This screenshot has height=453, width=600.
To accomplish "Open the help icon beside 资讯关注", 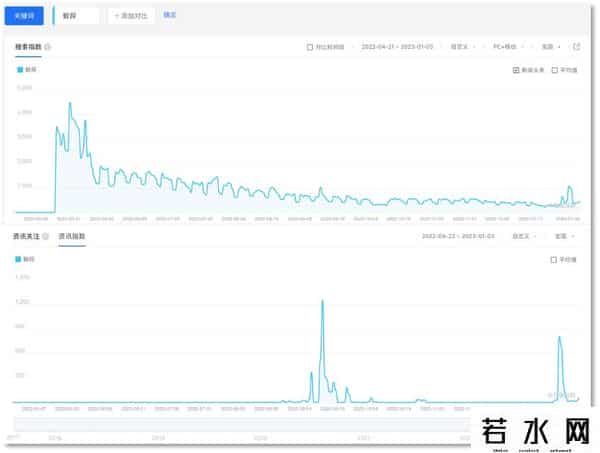I will pyautogui.click(x=47, y=237).
